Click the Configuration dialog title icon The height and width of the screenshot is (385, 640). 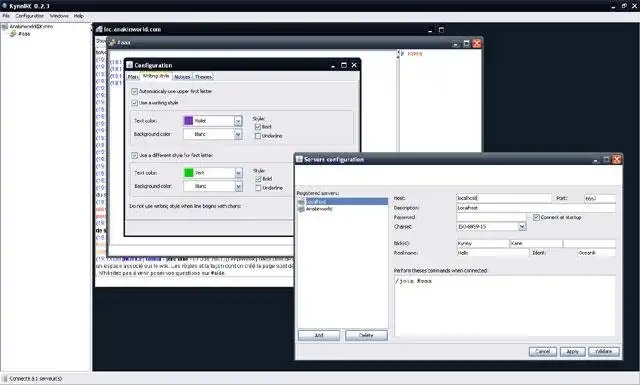[129, 65]
